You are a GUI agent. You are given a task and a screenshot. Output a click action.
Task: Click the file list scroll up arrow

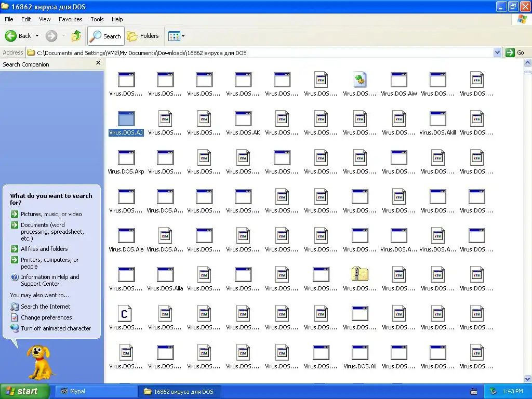528,62
